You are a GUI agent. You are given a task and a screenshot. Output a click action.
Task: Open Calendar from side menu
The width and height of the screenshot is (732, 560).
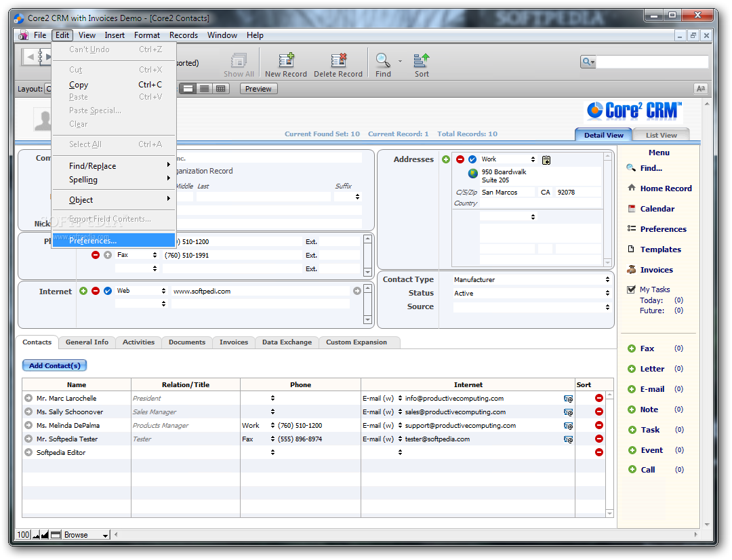coord(657,209)
